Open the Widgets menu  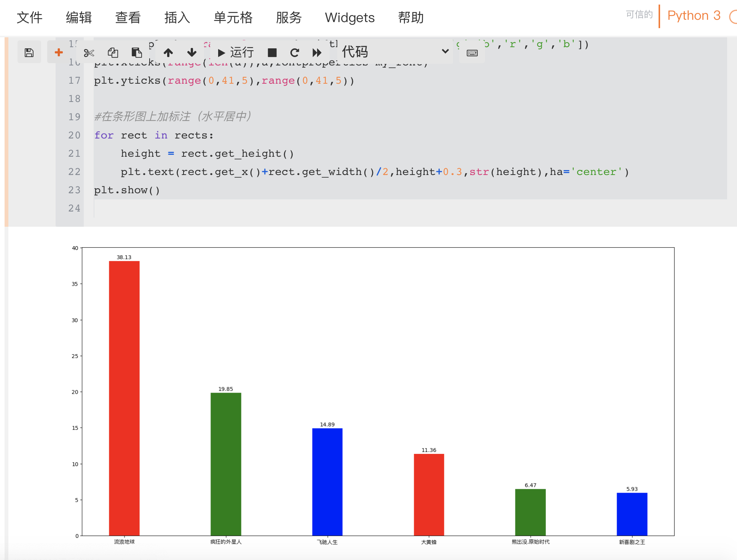point(349,17)
